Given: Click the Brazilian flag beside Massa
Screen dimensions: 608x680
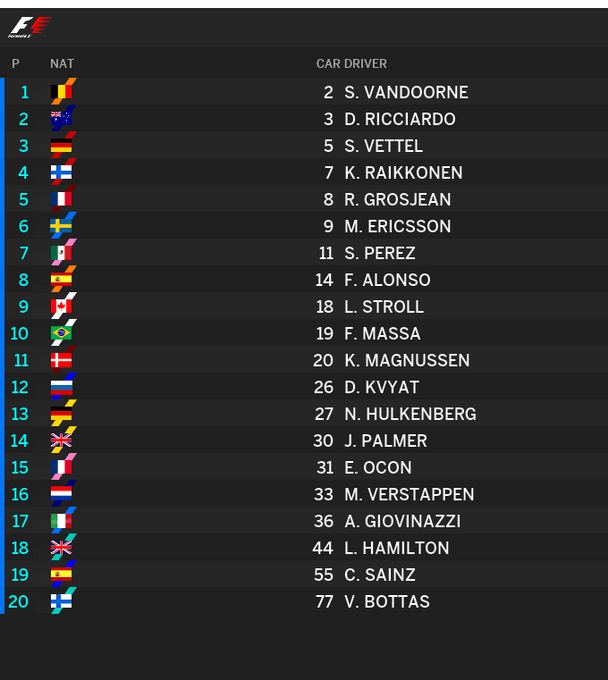Looking at the screenshot, I should point(61,334).
